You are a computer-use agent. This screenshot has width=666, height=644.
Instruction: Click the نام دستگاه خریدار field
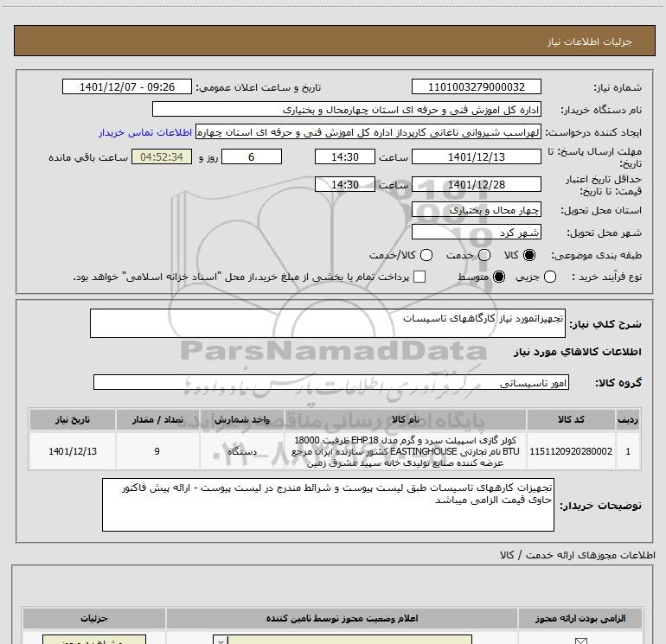click(347, 109)
